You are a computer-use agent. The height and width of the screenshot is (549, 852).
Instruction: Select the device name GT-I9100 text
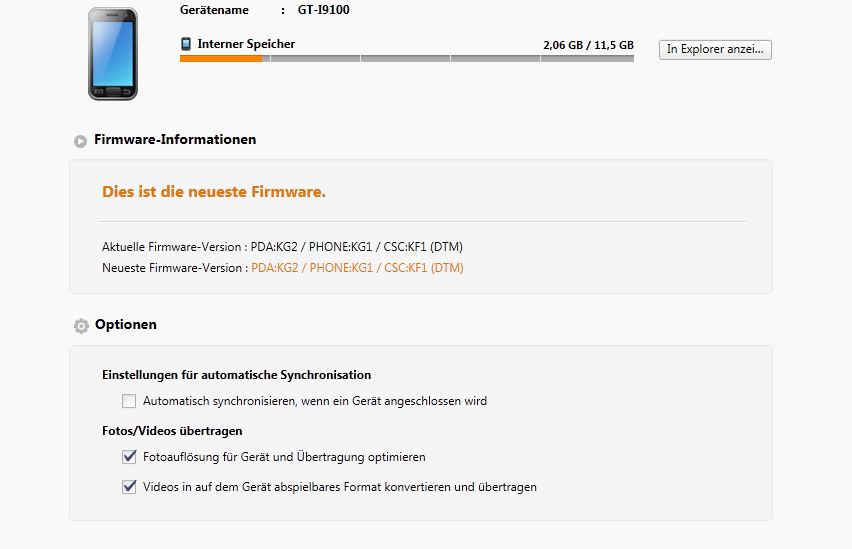(x=323, y=10)
